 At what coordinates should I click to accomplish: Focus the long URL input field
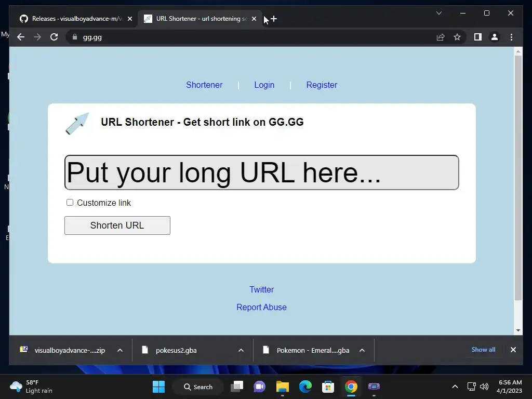coord(262,172)
